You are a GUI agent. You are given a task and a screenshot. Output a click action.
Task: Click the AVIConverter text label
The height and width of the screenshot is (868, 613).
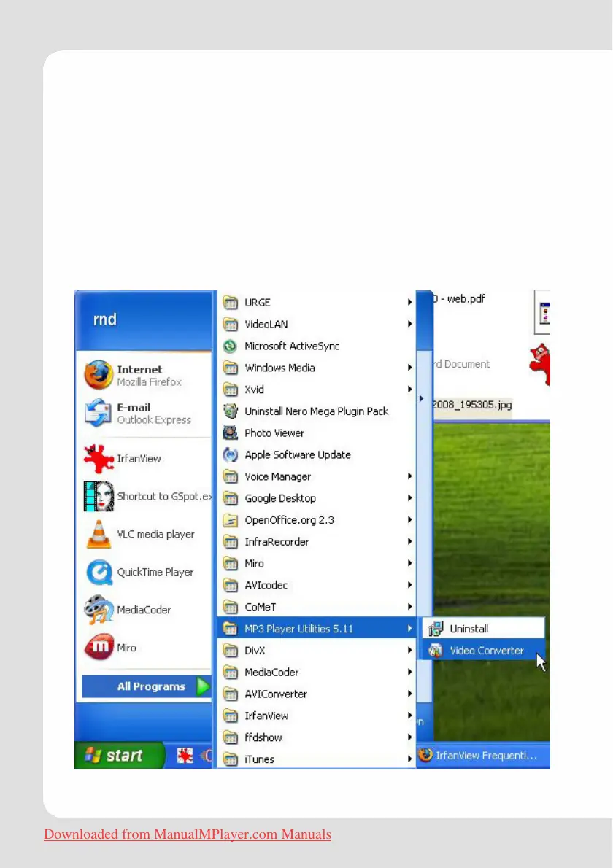276,694
